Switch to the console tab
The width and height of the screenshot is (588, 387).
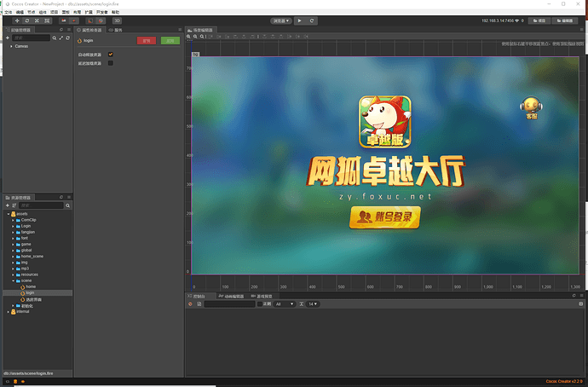pos(199,297)
